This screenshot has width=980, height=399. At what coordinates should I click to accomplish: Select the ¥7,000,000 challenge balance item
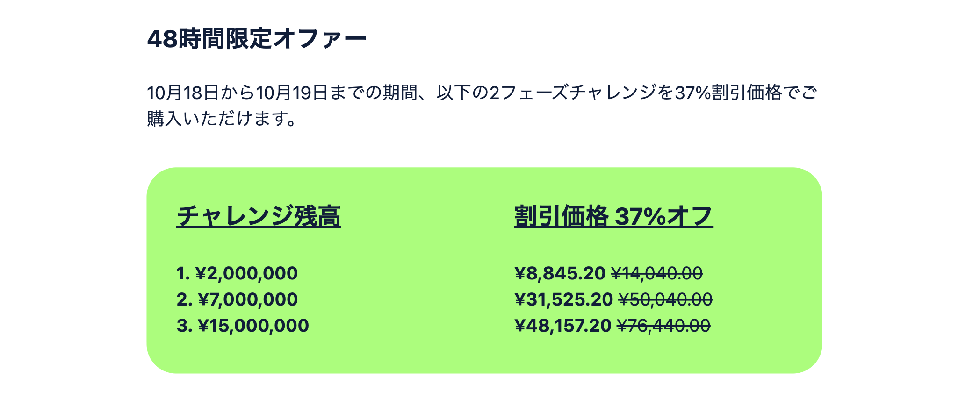click(237, 299)
